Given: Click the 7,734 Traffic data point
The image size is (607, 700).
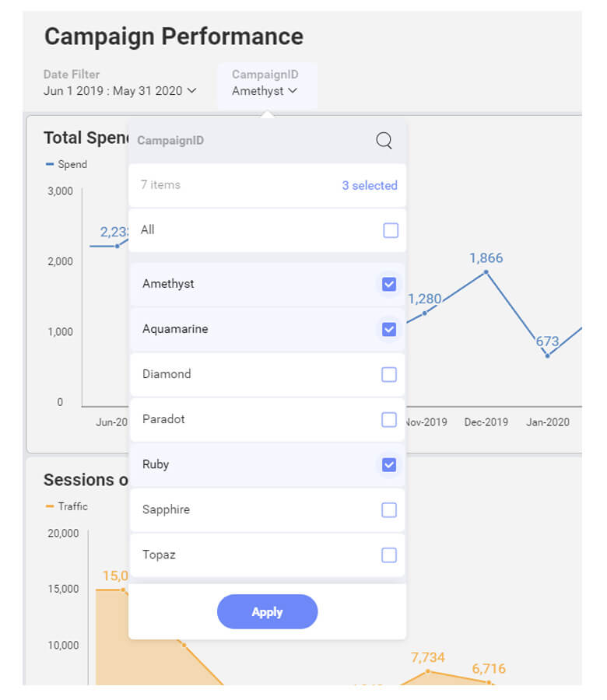Looking at the screenshot, I should click(426, 670).
